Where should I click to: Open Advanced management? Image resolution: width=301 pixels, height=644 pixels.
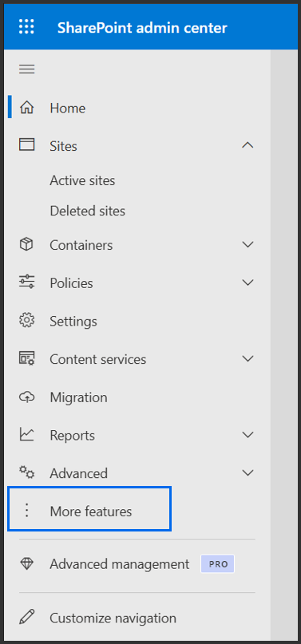(120, 564)
